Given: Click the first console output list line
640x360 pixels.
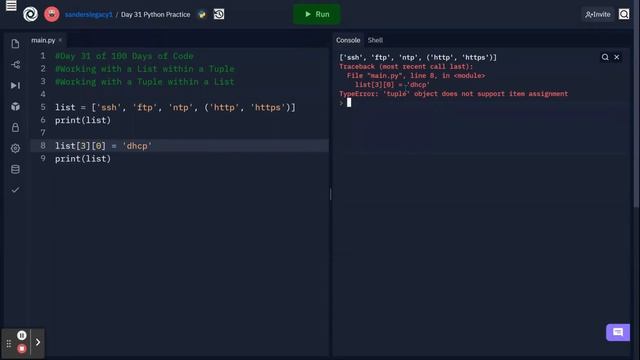Looking at the screenshot, I should click(x=418, y=58).
